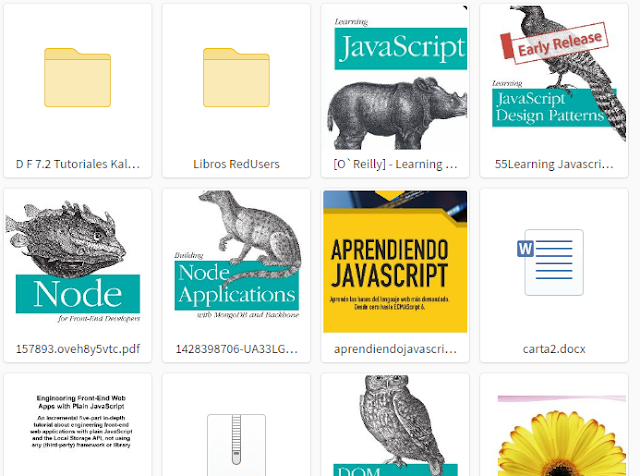This screenshot has width=640, height=476.
Task: Select the Learning JavaScript rhino cover thumbnail
Action: pos(395,78)
